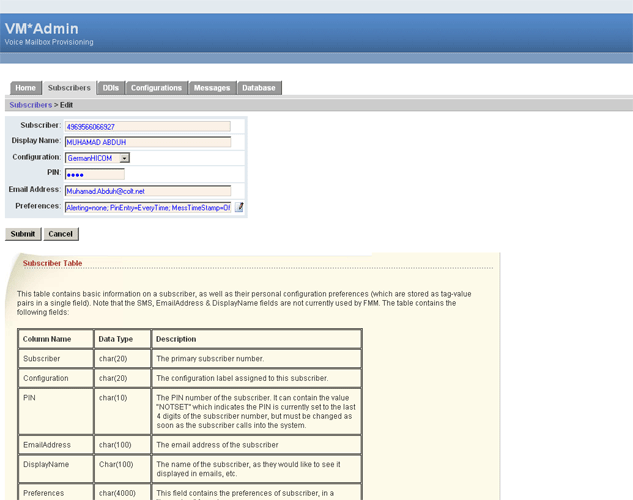This screenshot has width=633, height=500.
Task: Click the Subscribers breadcrumb link
Action: (29, 105)
